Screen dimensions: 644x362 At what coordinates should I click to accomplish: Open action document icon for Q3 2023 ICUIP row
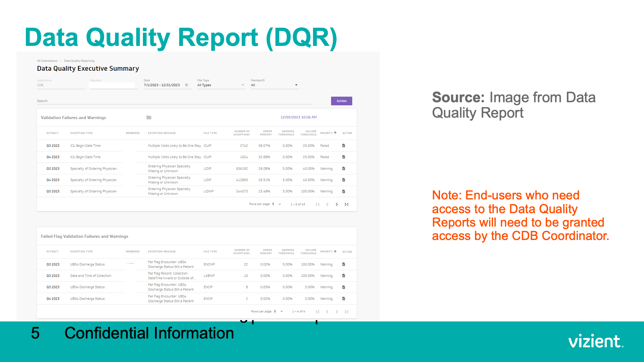click(343, 145)
